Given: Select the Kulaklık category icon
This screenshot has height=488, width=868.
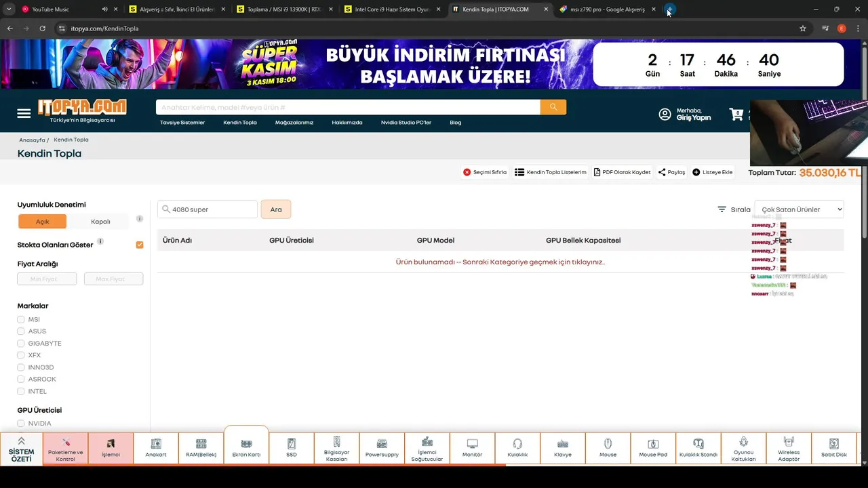Looking at the screenshot, I should tap(517, 449).
